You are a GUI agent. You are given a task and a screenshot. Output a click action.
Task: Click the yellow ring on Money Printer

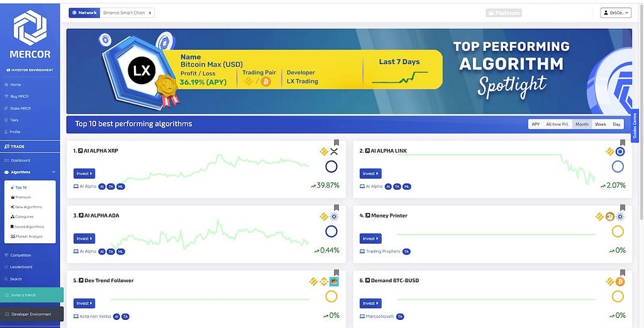pos(618,231)
